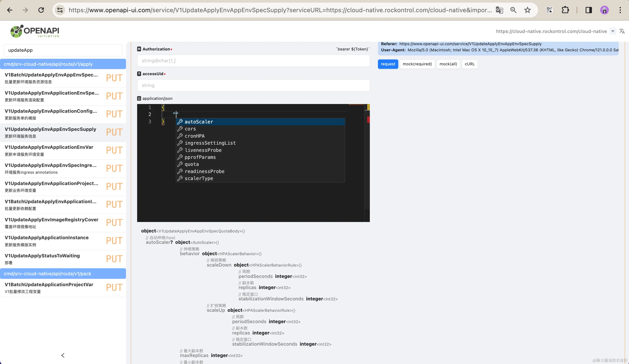
Task: Open V1UpdateApplyEnvApplicationEnvSpe endpoint
Action: pos(63,96)
